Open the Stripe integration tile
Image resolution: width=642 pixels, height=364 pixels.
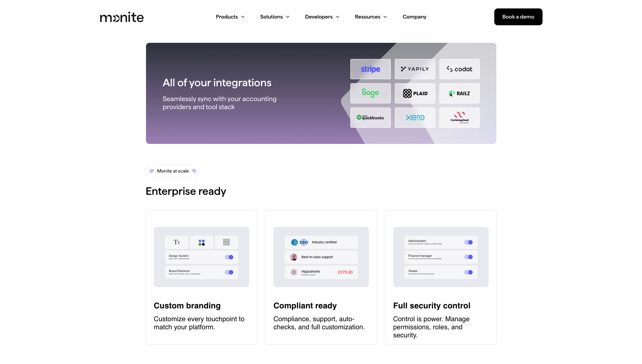pos(370,69)
